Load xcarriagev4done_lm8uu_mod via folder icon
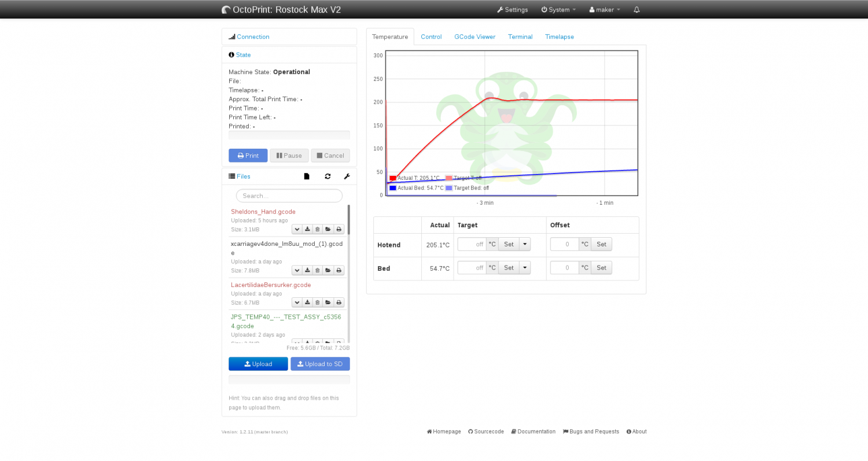The width and height of the screenshot is (868, 461). [x=328, y=270]
